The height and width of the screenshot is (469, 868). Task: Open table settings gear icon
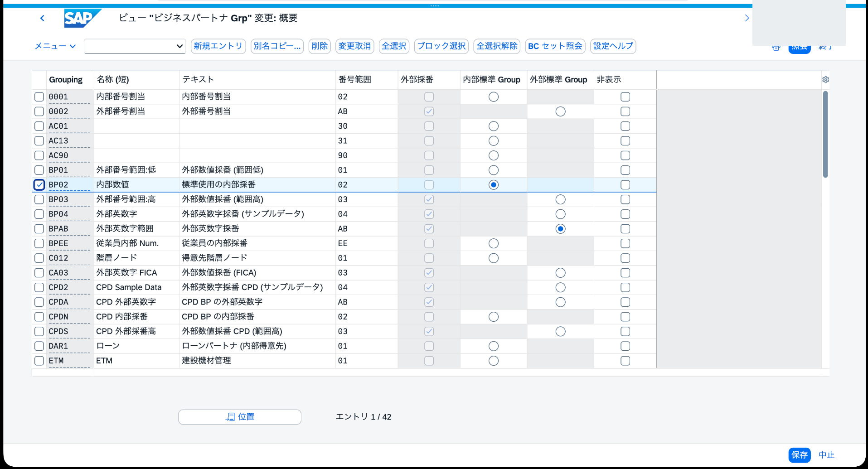[x=826, y=80]
